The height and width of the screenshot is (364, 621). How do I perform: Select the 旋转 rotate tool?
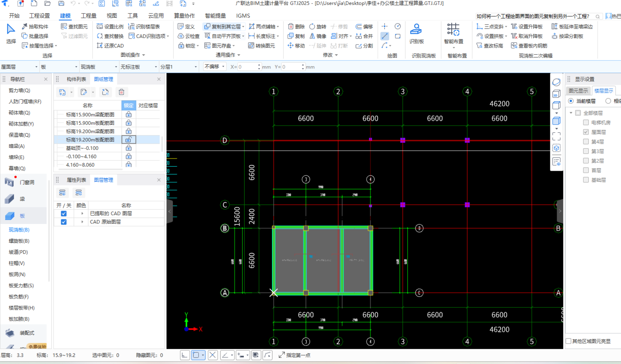[318, 27]
